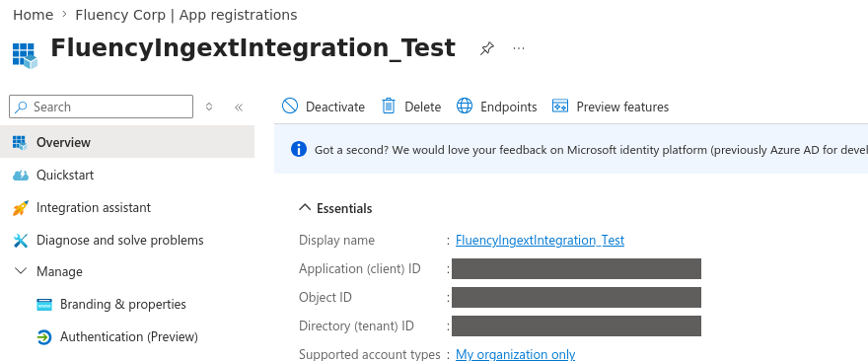The image size is (868, 361).
Task: Click the app registration grid icon beside title
Action: pos(25,55)
